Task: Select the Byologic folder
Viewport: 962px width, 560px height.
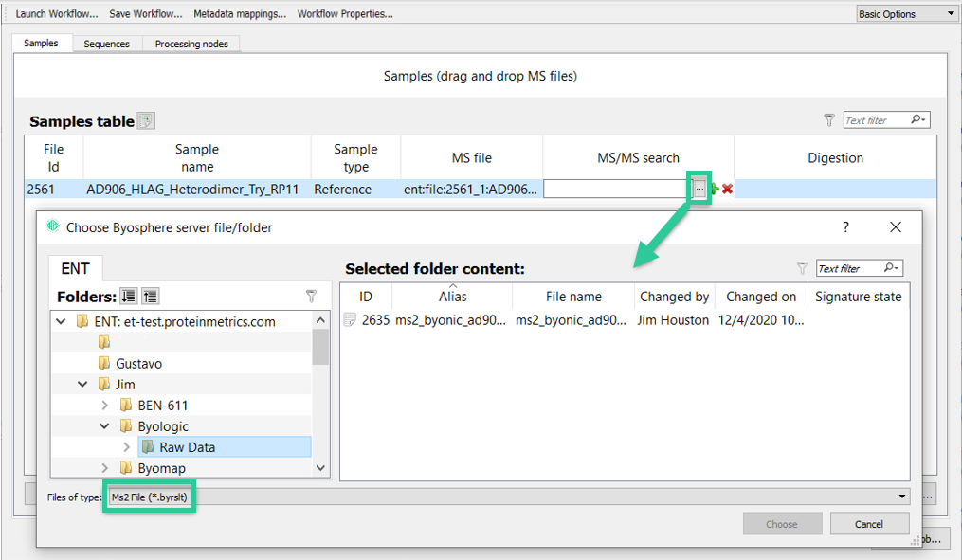Action: (163, 426)
